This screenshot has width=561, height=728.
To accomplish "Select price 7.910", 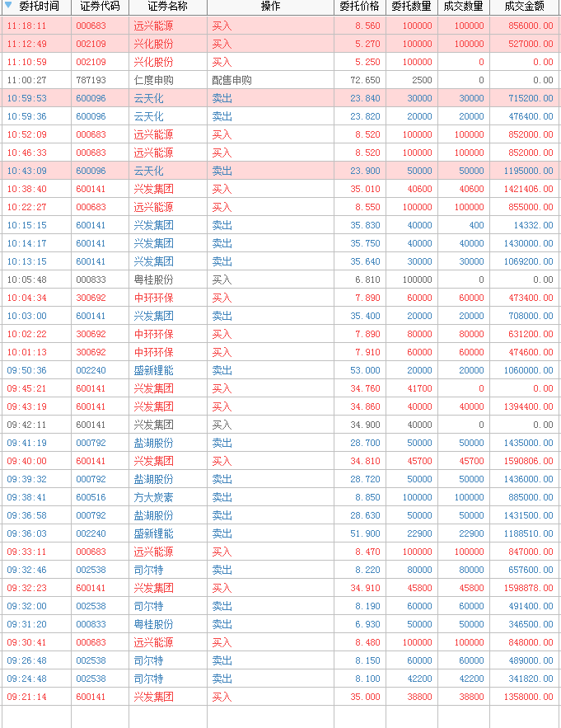I will pyautogui.click(x=367, y=352).
